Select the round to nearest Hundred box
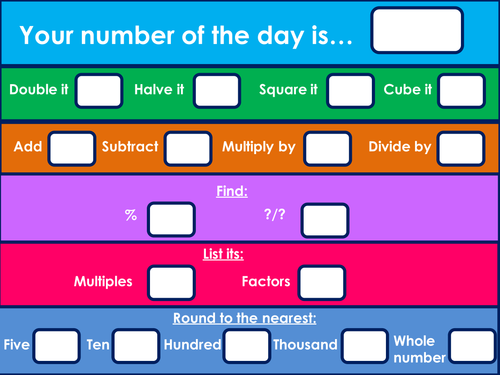This screenshot has height=375, width=500. tap(247, 346)
